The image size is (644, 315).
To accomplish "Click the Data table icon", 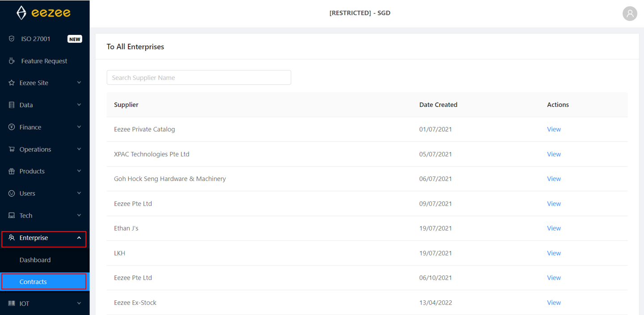I will (x=12, y=105).
